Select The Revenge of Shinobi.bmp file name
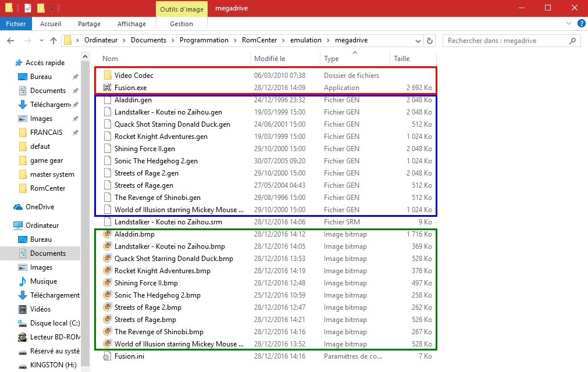Viewport: 588px width, 372px height. [159, 332]
